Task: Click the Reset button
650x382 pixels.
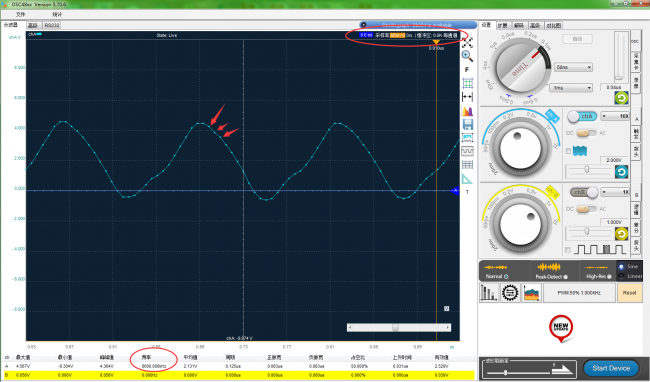Action: pyautogui.click(x=629, y=293)
